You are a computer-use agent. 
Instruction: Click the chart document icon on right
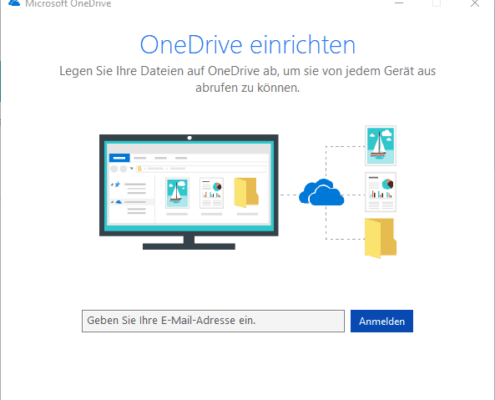pyautogui.click(x=380, y=192)
